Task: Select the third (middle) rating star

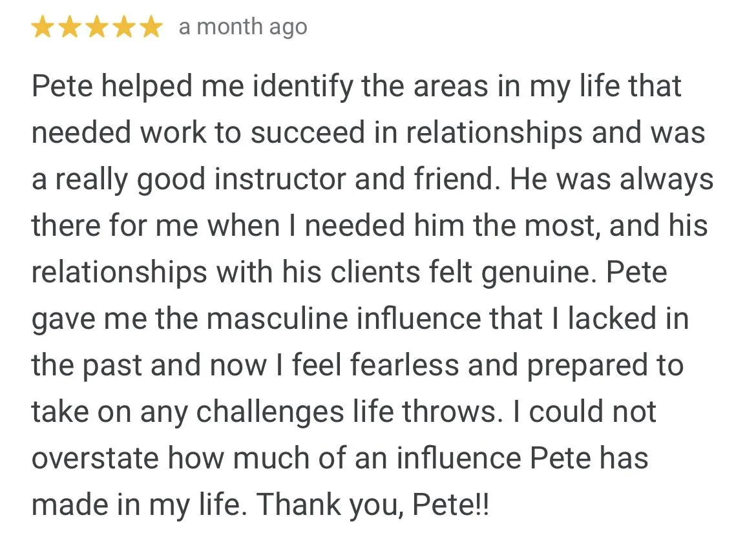Action: (x=98, y=26)
